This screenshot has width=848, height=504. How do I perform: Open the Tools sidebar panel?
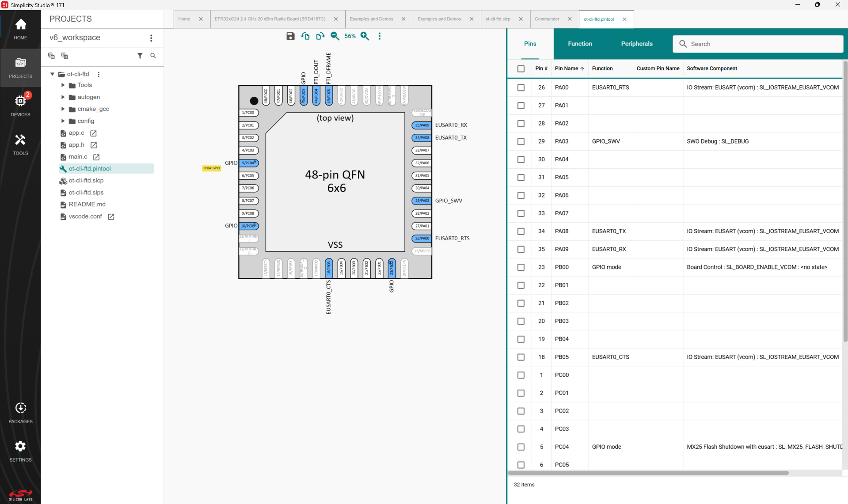[20, 144]
